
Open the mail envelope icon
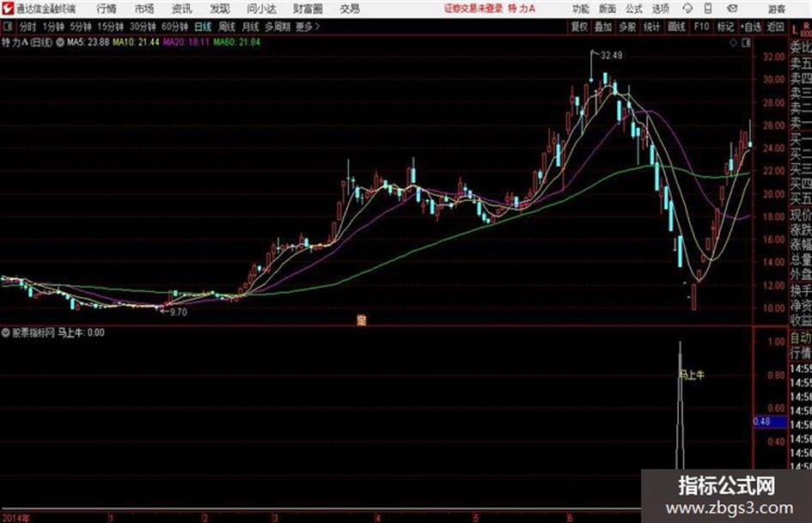[732, 9]
